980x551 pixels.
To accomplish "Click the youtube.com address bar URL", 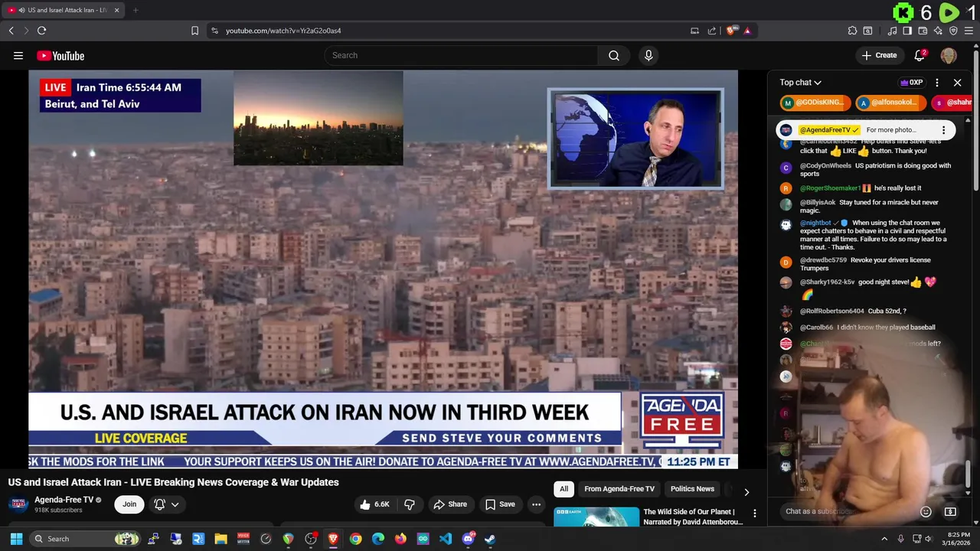I will point(283,31).
